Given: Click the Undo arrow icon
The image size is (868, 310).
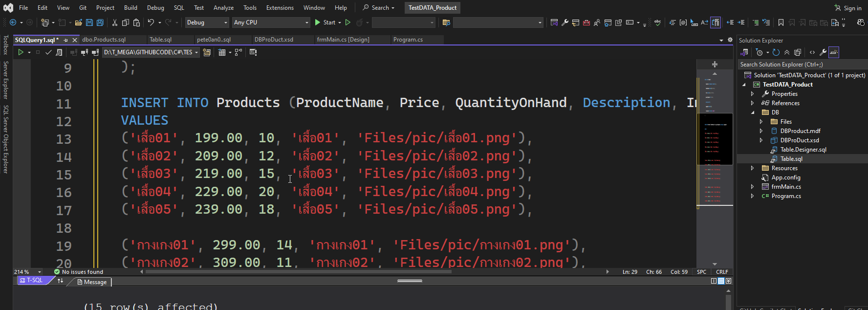Looking at the screenshot, I should [151, 22].
